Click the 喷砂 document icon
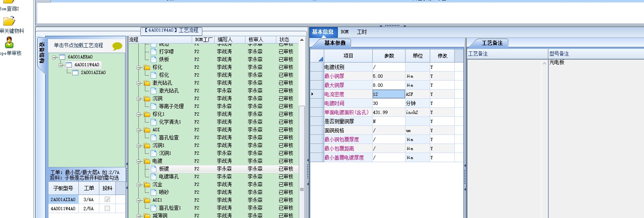This screenshot has width=644, height=218. click(x=154, y=192)
